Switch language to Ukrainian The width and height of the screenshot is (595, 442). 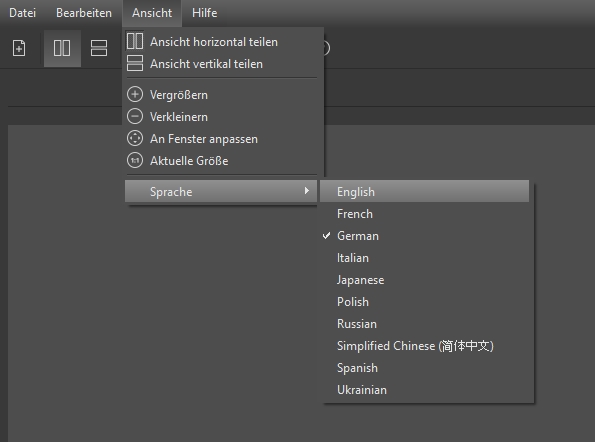point(424,390)
